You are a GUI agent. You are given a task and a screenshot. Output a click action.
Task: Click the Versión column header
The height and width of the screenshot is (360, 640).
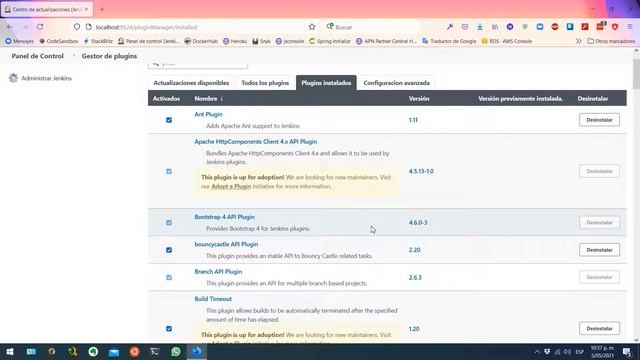click(419, 98)
